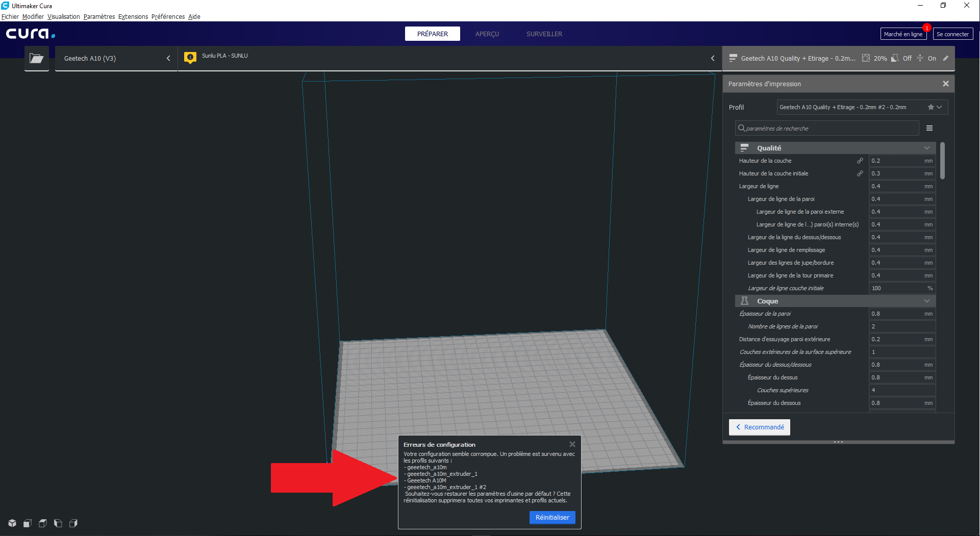The image size is (980, 536).
Task: Click the Largeur de ligne de remplissage label
Action: tap(786, 250)
